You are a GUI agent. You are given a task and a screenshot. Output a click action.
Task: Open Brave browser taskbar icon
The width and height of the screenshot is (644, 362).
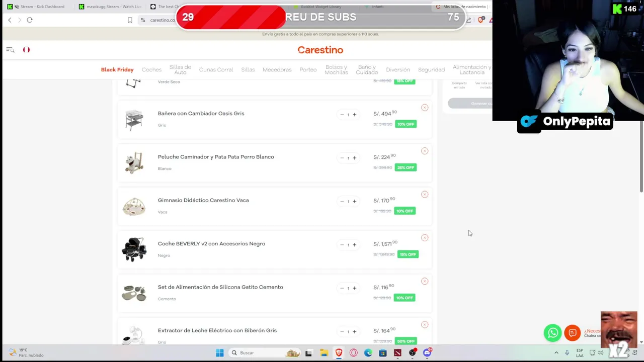coord(339,353)
